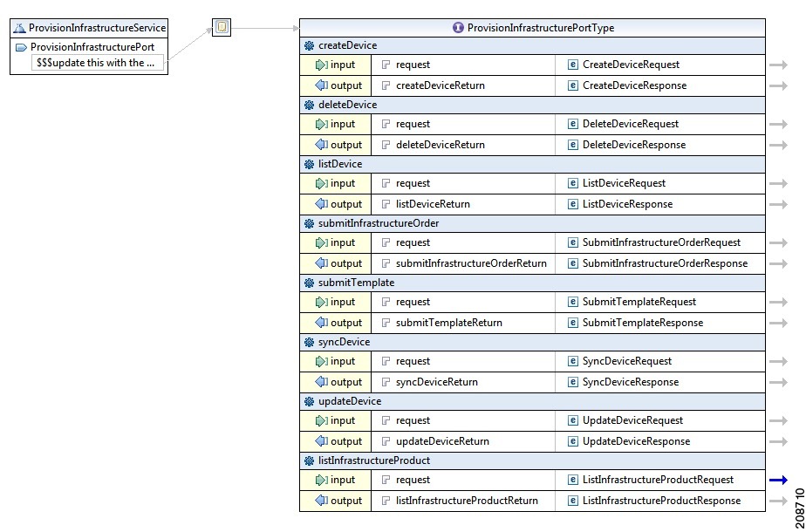The image size is (806, 532).
Task: Open the binding icon between service and port type
Action: [x=221, y=26]
